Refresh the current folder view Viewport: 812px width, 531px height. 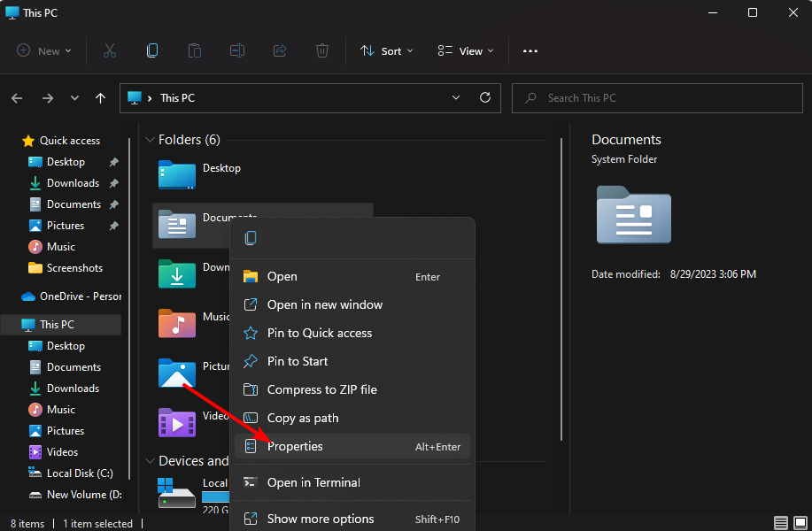[484, 97]
